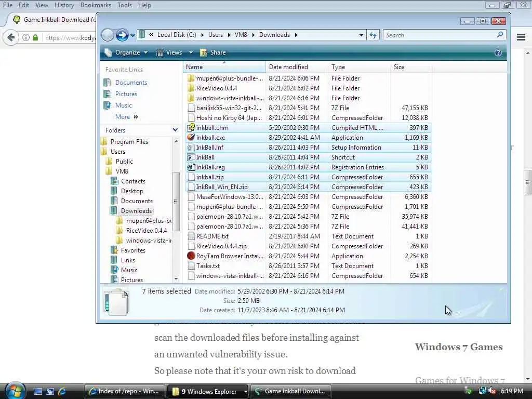Image resolution: width=532 pixels, height=399 pixels.
Task: Expand More favorite links
Action: (x=126, y=117)
